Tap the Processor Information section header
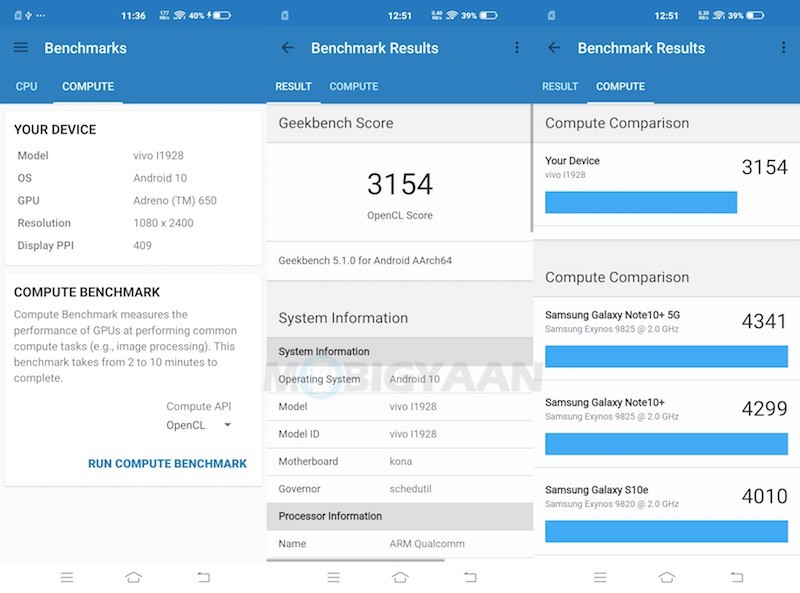Image resolution: width=800 pixels, height=593 pixels. [400, 516]
